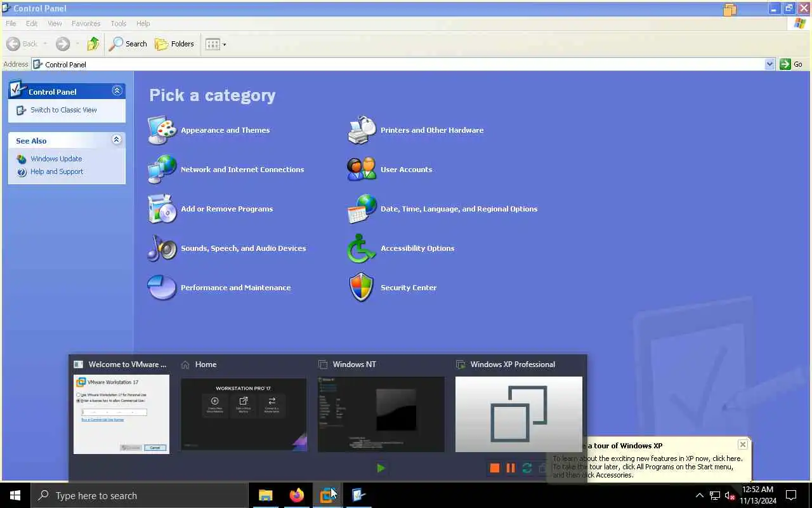Viewport: 812px width, 508px height.
Task: Open File Explorer from the taskbar
Action: 265,495
